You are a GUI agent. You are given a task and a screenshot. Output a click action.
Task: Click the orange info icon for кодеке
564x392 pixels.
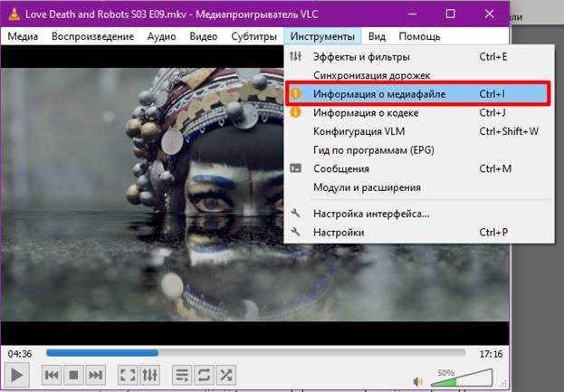point(295,112)
